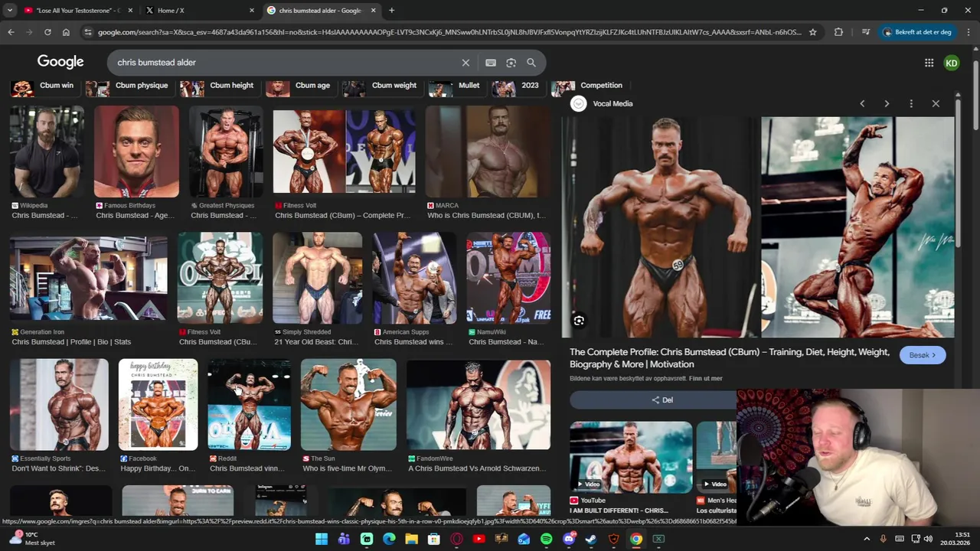The image size is (980, 551).
Task: Reload the page in Chrome
Action: click(x=47, y=32)
